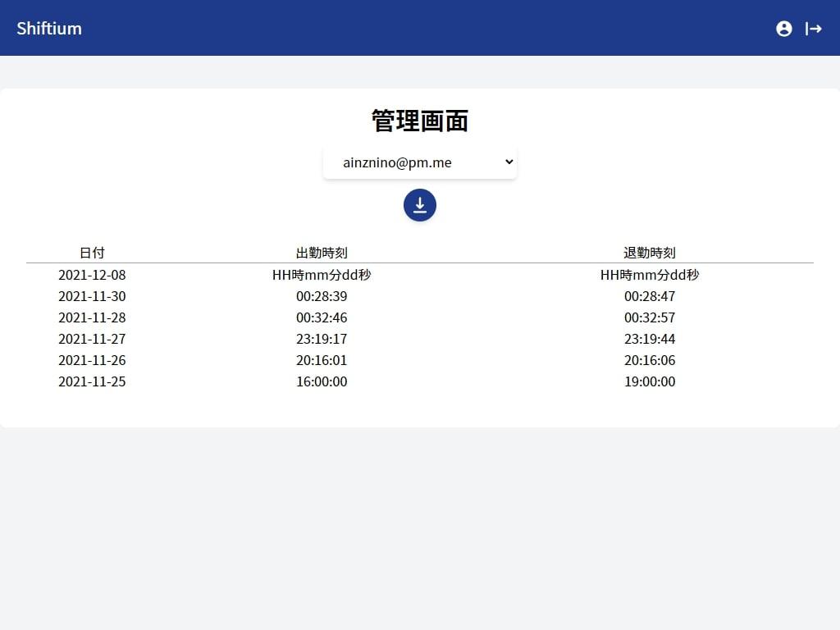This screenshot has height=630, width=840.
Task: Click clock-in time 00:28:39
Action: [x=322, y=296]
